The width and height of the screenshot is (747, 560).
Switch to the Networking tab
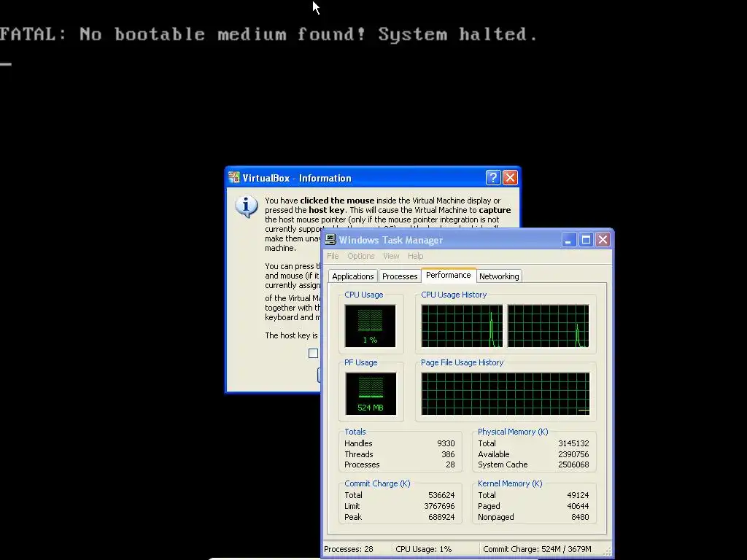tap(499, 276)
